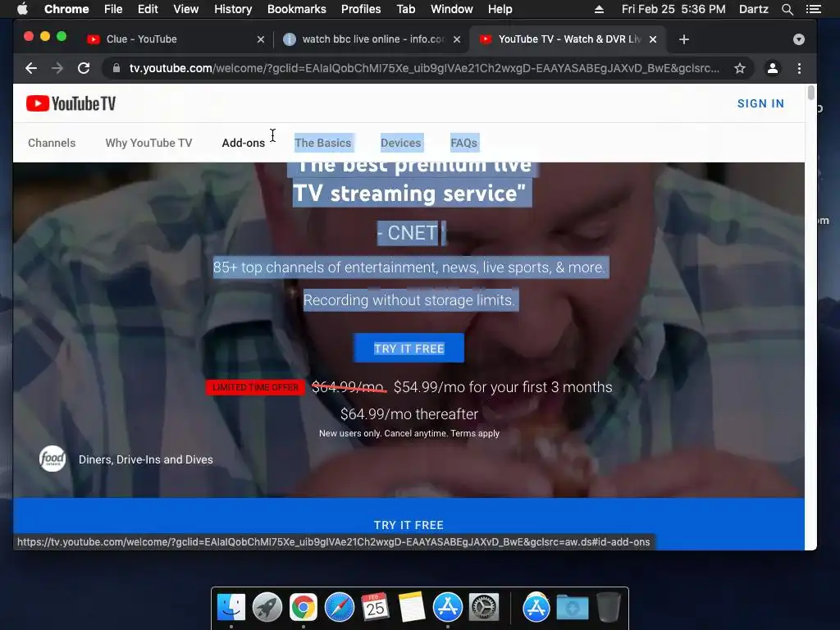Screen dimensions: 840x630
Task: Open the Notification Center list icon
Action: pos(813,9)
